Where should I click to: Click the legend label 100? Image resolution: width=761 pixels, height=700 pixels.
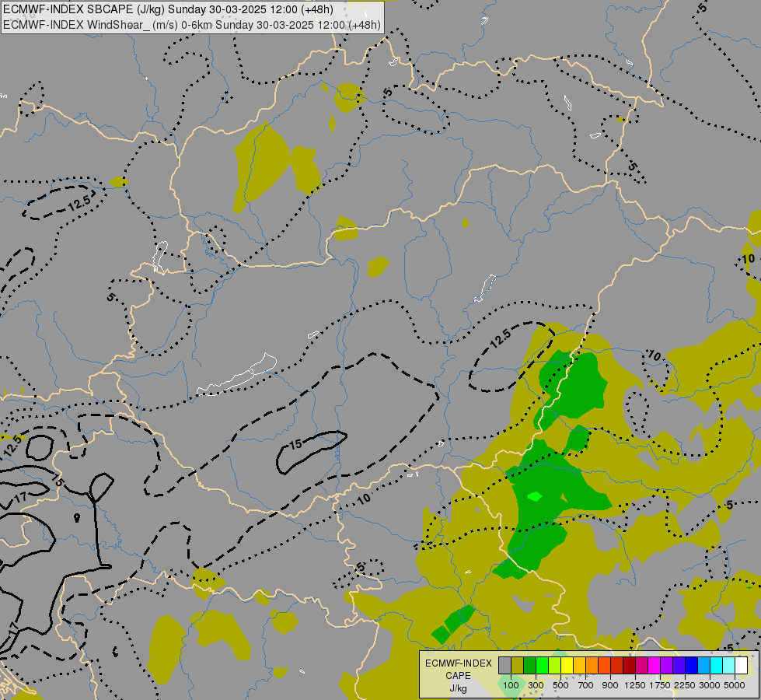pyautogui.click(x=511, y=685)
